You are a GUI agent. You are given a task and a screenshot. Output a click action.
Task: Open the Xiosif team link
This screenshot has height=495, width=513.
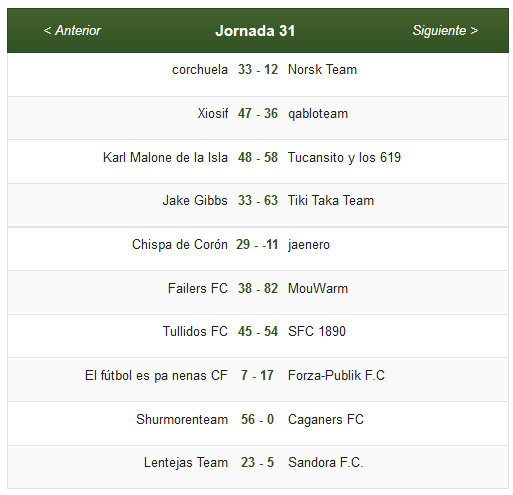[x=213, y=113]
